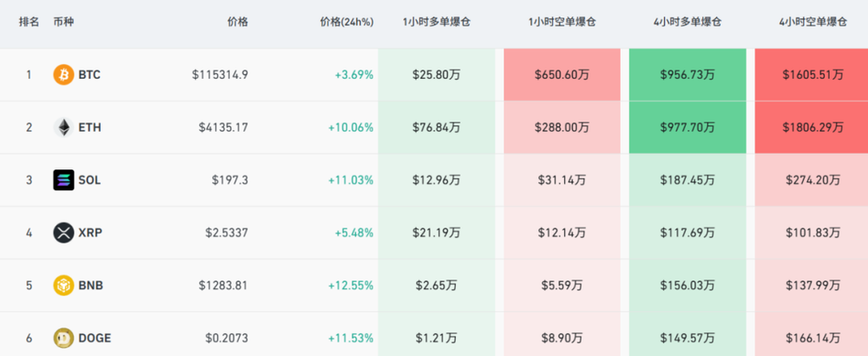
Task: Click ETH 4-hour long liquidation cell $977.70万
Action: 687,128
